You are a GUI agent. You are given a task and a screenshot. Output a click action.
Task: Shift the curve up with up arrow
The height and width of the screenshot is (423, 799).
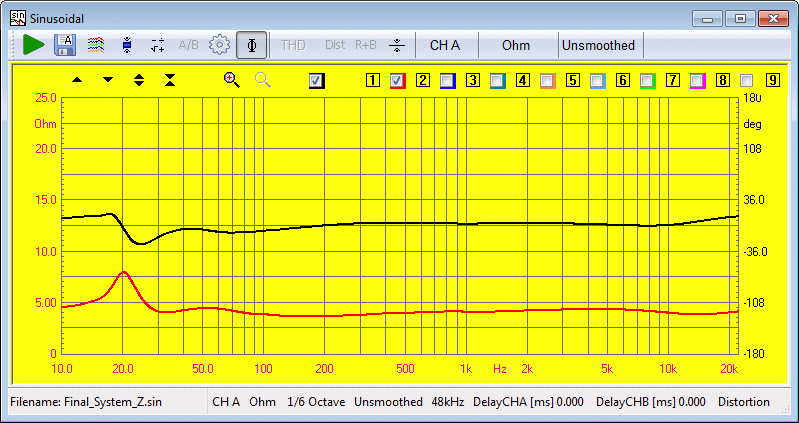[77, 80]
